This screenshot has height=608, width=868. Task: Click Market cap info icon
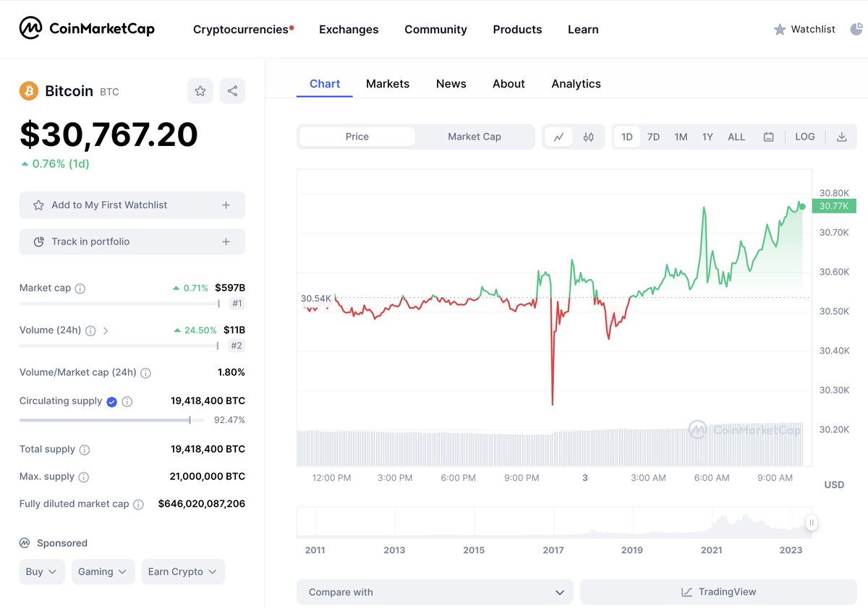click(80, 288)
